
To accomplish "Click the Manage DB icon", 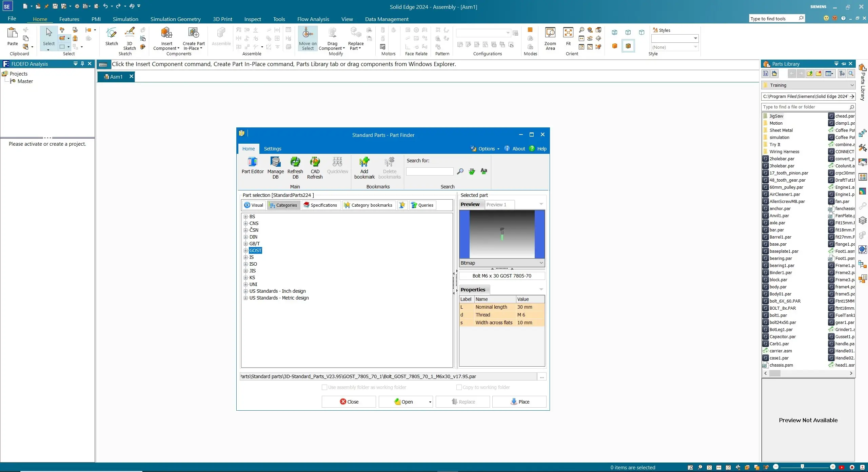I will 275,167.
